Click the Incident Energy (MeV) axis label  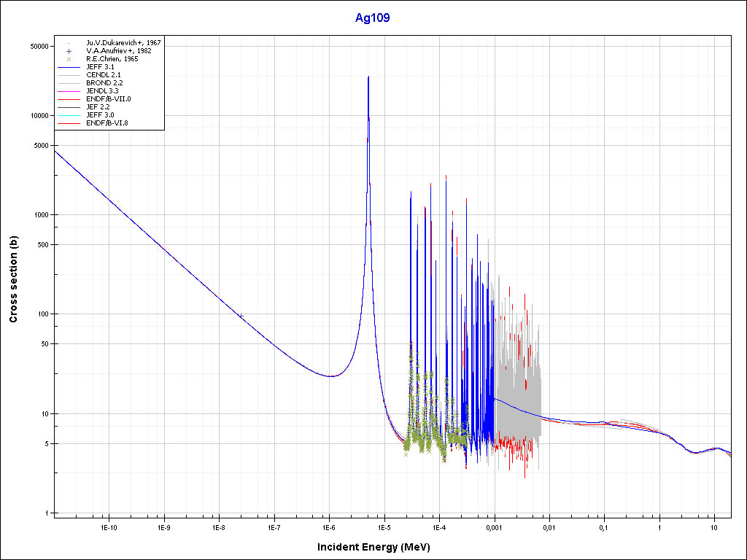tap(373, 547)
